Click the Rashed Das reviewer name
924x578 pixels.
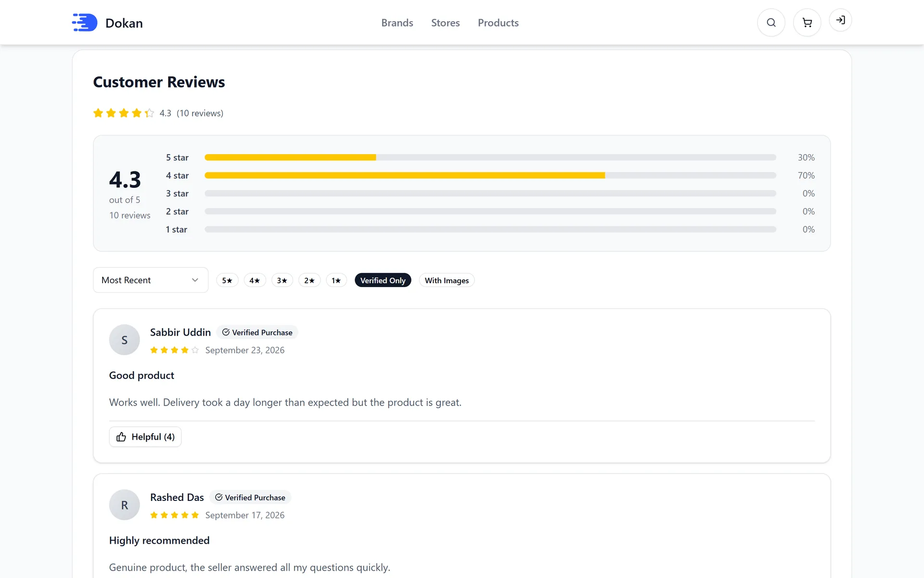click(177, 497)
